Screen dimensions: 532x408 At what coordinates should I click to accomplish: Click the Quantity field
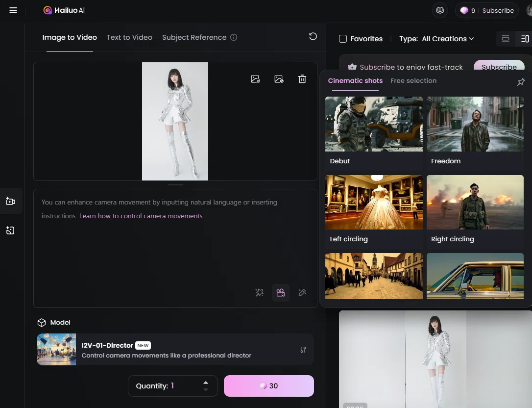coord(173,386)
